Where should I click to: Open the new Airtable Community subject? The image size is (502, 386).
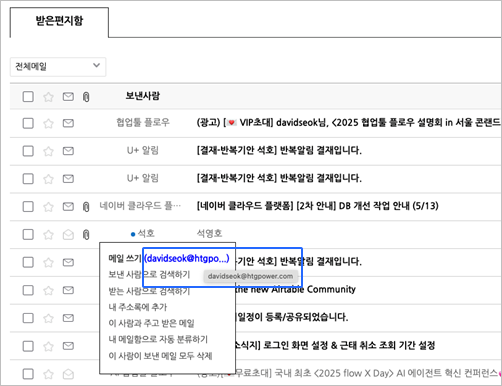(x=296, y=289)
